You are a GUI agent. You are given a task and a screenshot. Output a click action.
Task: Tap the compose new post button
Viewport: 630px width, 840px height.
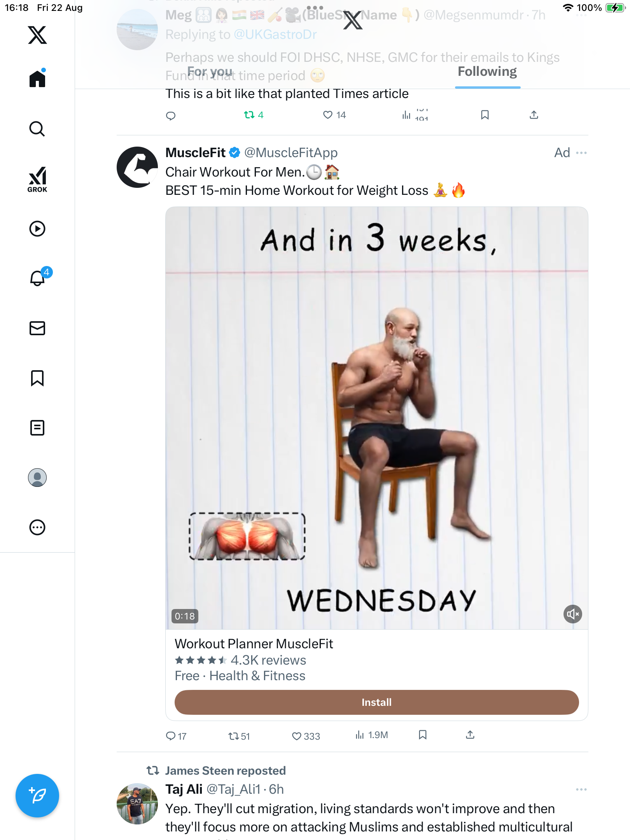tap(37, 796)
